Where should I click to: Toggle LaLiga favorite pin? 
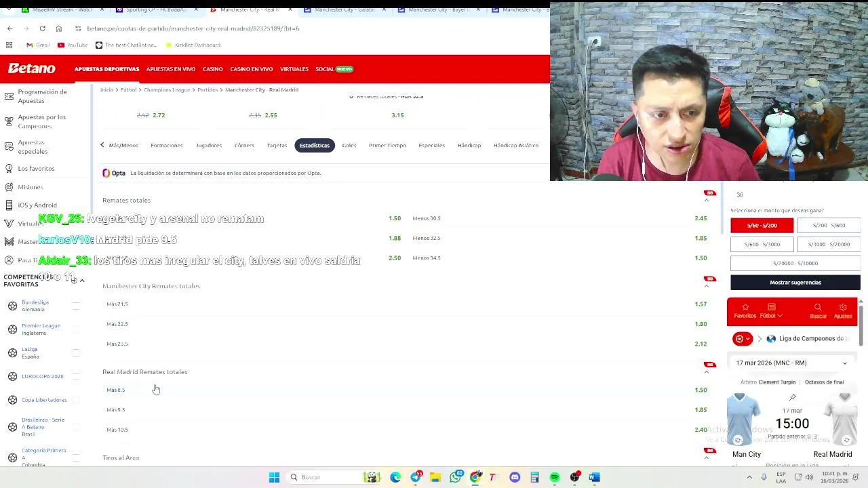point(76,353)
